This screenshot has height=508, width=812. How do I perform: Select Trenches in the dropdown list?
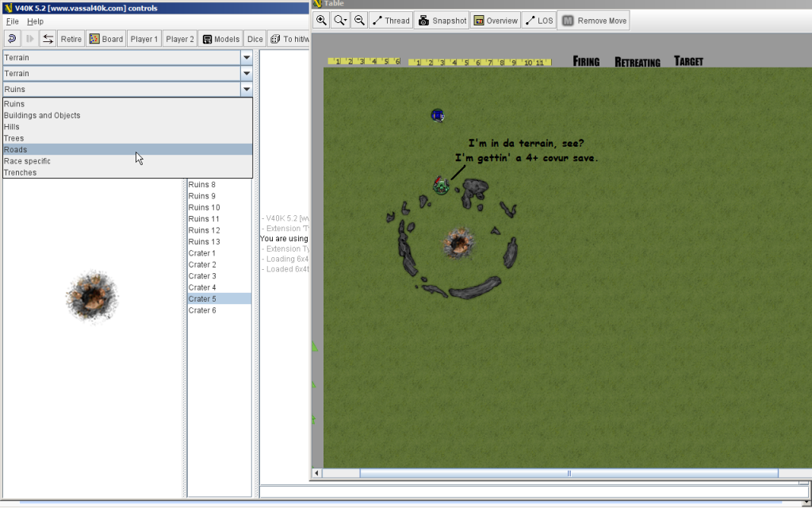(128, 172)
